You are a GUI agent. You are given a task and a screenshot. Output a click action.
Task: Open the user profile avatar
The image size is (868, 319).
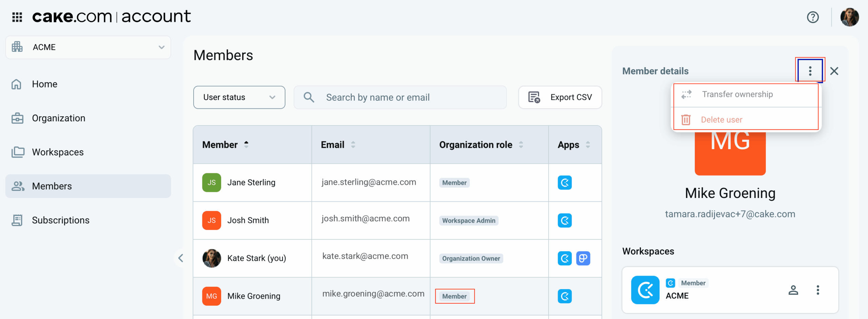[x=849, y=17]
